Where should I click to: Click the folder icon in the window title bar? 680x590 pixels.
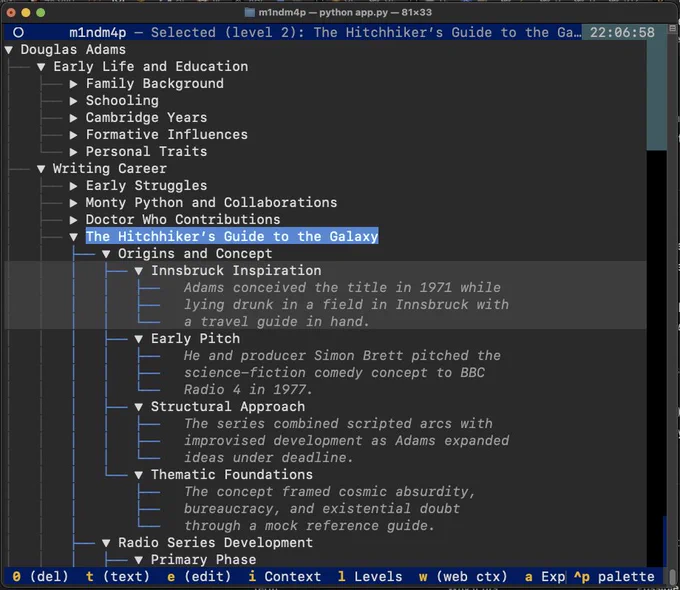[x=249, y=12]
